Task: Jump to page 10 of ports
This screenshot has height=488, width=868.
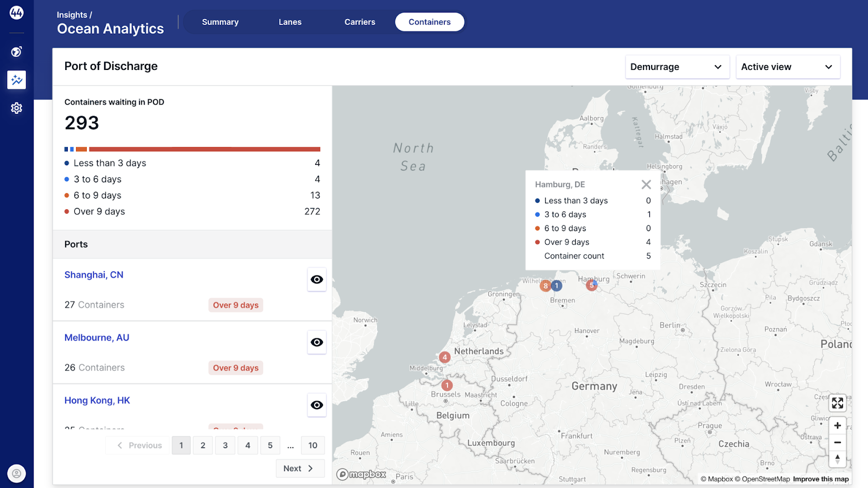Action: (x=313, y=445)
